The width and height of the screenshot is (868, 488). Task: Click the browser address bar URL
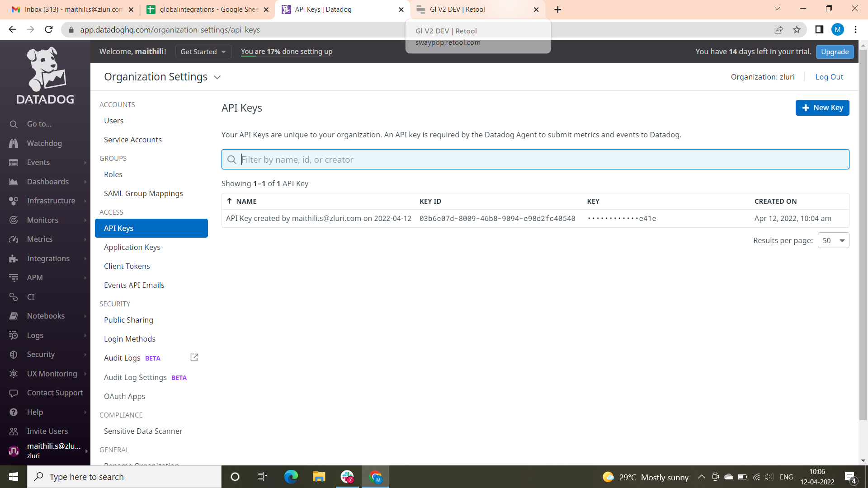(170, 30)
